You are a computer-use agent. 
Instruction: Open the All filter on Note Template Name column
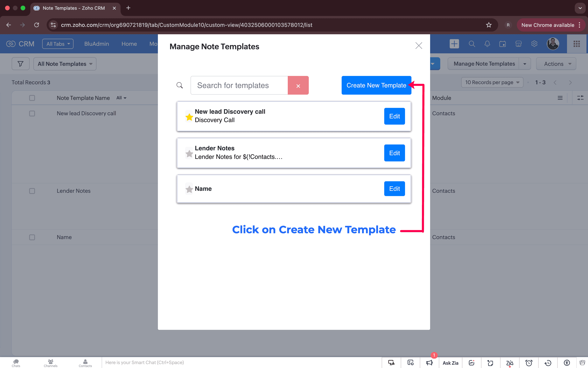pos(121,98)
